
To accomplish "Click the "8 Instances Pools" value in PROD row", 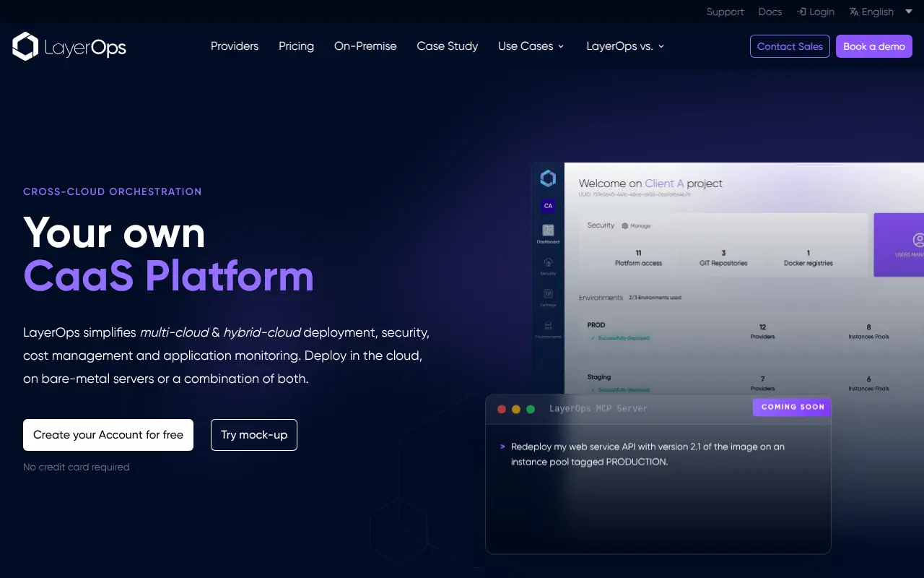I will tap(868, 332).
